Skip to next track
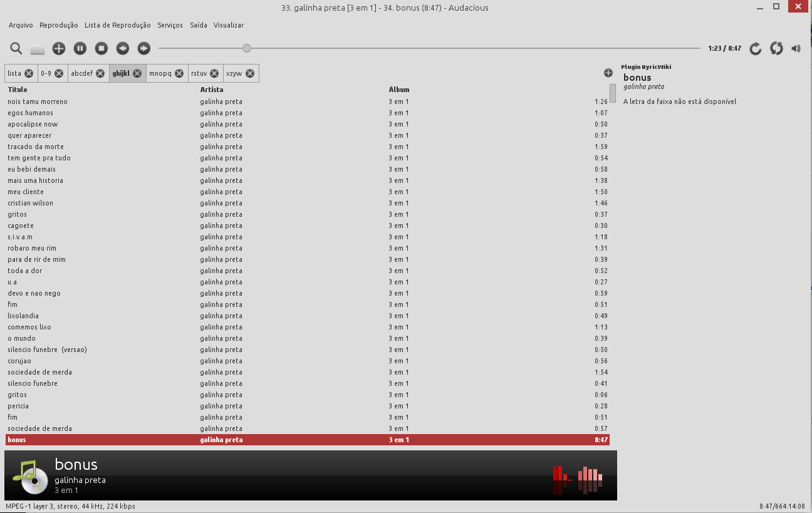This screenshot has height=513, width=812. (144, 48)
